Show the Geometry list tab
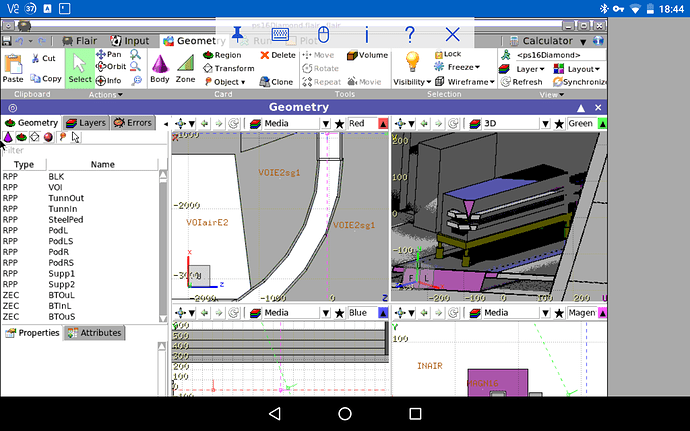The width and height of the screenshot is (690, 431). coord(31,123)
